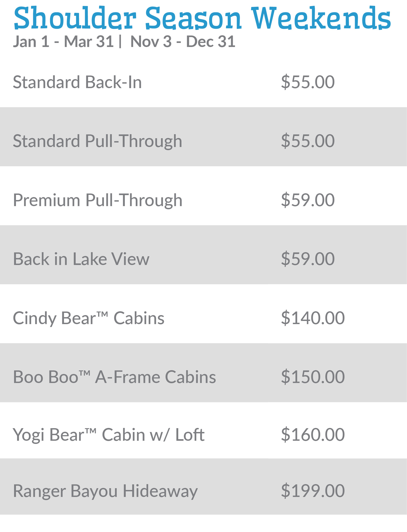Select the Jan 1 - Mar 31 date range
407x532 pixels.
[63, 41]
